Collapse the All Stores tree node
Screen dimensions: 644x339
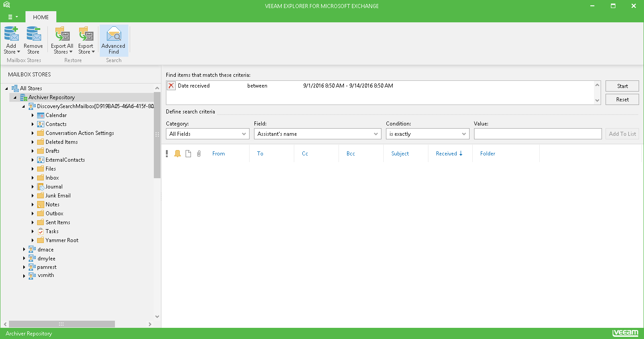[x=6, y=88]
